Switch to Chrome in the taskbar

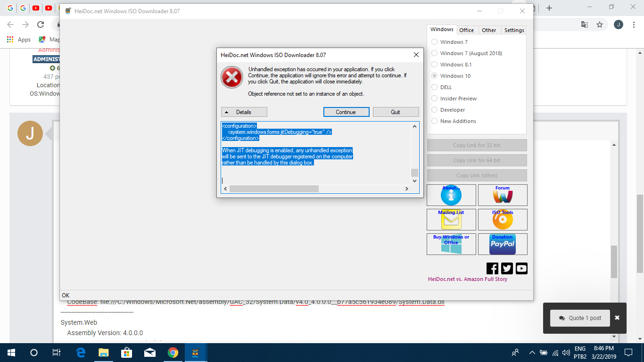click(x=173, y=353)
